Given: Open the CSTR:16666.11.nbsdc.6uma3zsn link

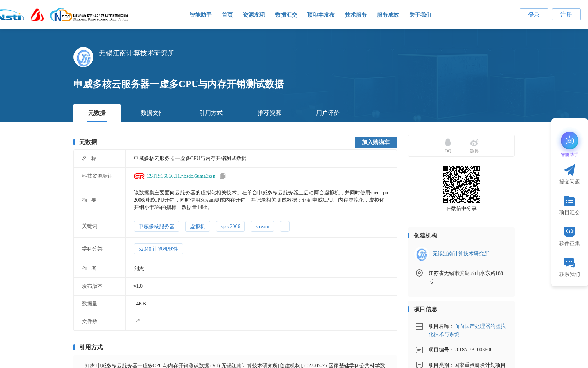Looking at the screenshot, I should pyautogui.click(x=181, y=176).
